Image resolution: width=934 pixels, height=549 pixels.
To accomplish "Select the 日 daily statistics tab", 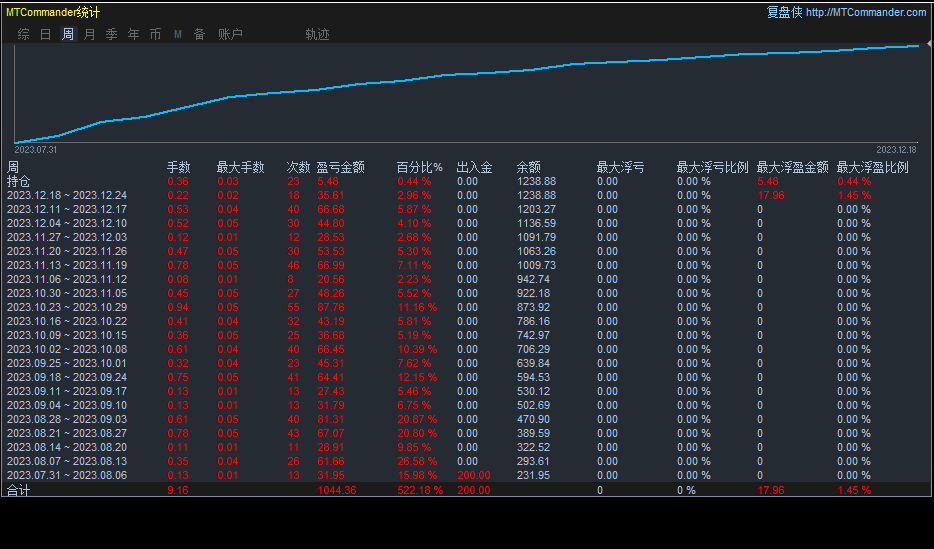I will click(x=45, y=35).
